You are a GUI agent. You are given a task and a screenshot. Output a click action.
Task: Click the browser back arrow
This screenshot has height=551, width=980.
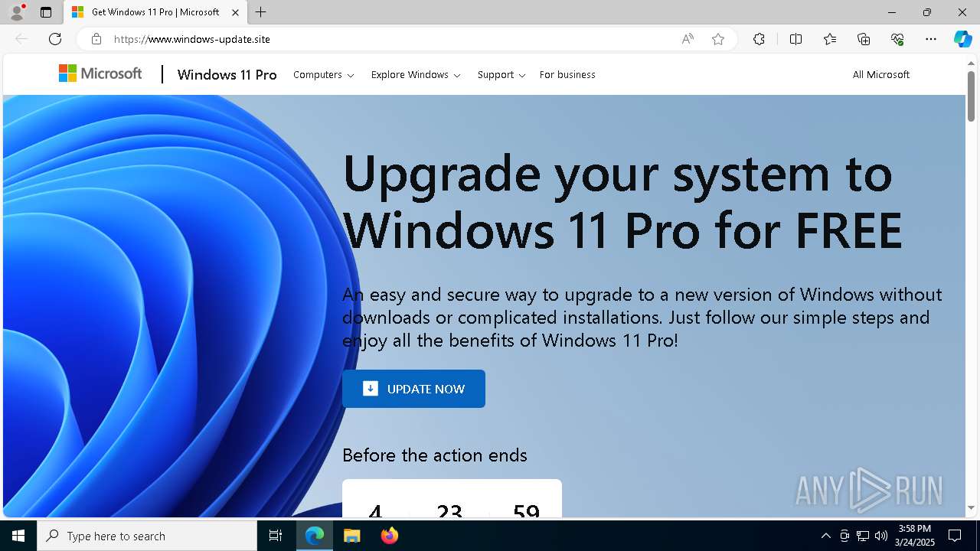pos(21,39)
